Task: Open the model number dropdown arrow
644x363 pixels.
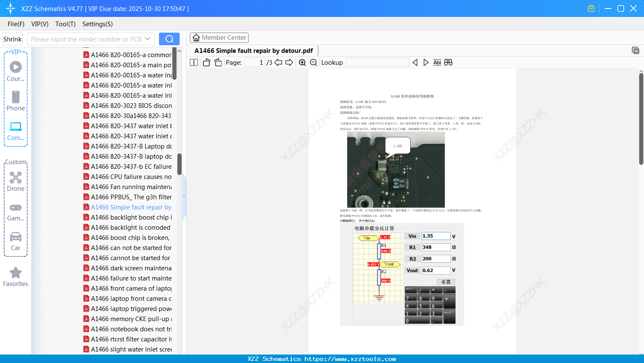Action: pos(148,39)
